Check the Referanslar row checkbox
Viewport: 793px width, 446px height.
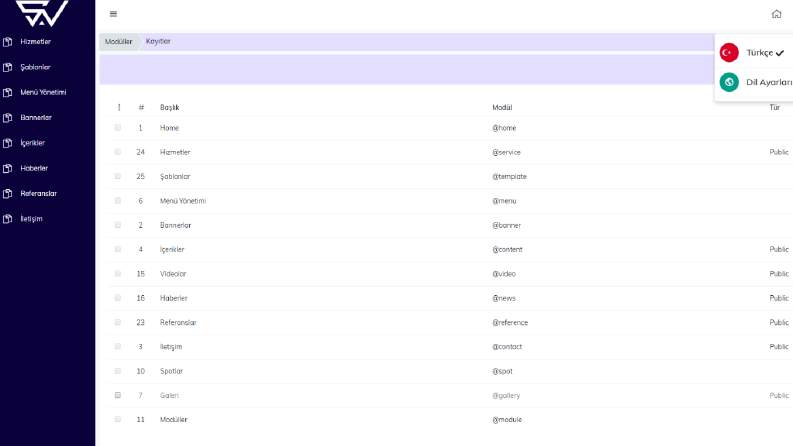click(x=118, y=322)
